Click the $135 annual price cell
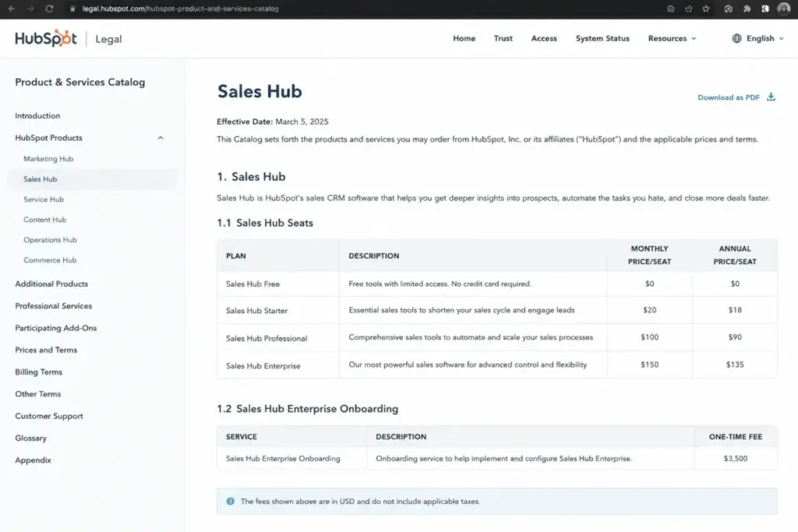The image size is (798, 532). (x=735, y=365)
